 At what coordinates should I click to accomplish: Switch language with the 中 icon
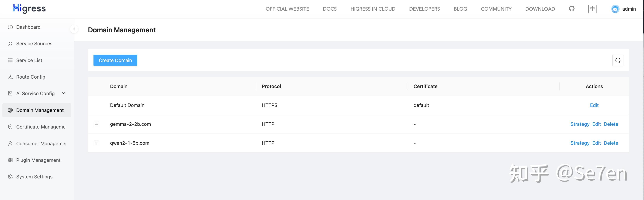pyautogui.click(x=592, y=9)
